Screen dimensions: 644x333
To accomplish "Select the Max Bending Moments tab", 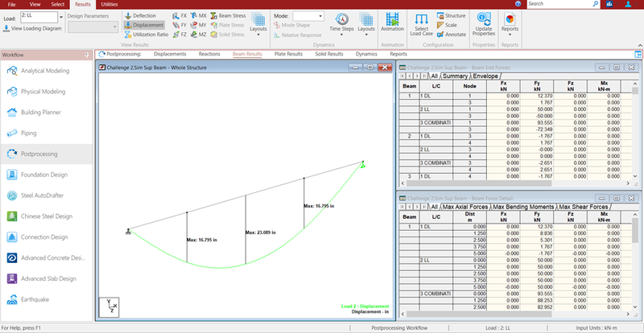I will tap(524, 207).
